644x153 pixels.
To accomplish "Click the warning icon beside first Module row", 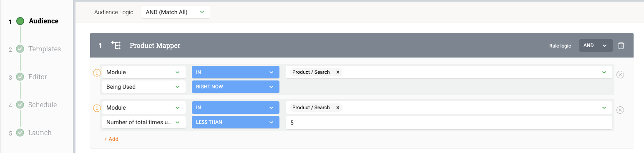I will point(97,73).
